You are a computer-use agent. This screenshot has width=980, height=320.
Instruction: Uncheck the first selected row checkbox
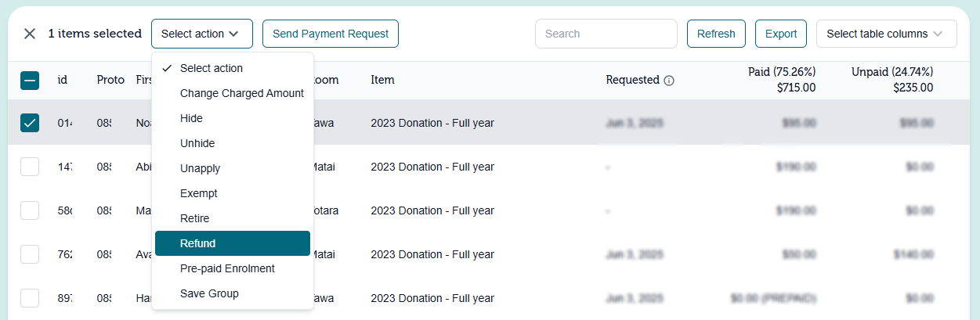click(x=30, y=123)
